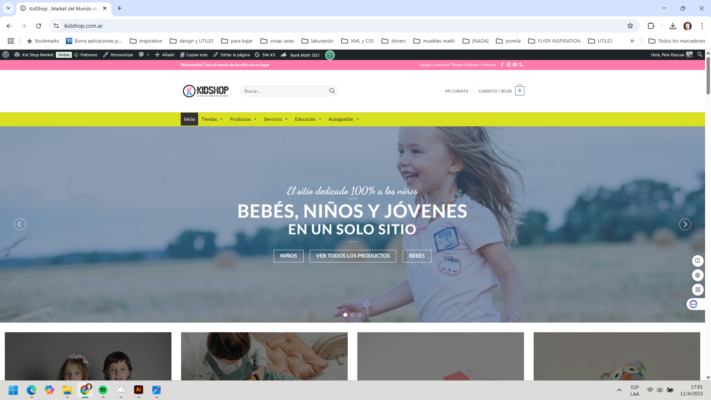Open the Instagram icon in pink bar
The width and height of the screenshot is (711, 400).
(x=508, y=65)
